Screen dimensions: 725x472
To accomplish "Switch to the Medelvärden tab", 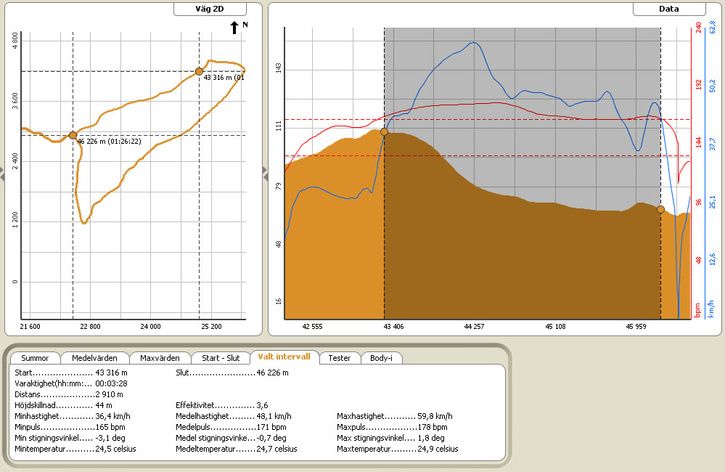I will (94, 358).
